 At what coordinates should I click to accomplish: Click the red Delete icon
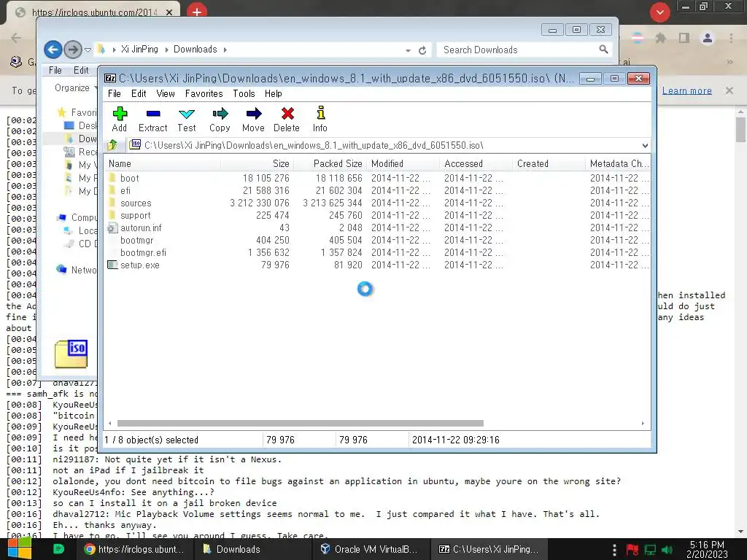tap(287, 119)
